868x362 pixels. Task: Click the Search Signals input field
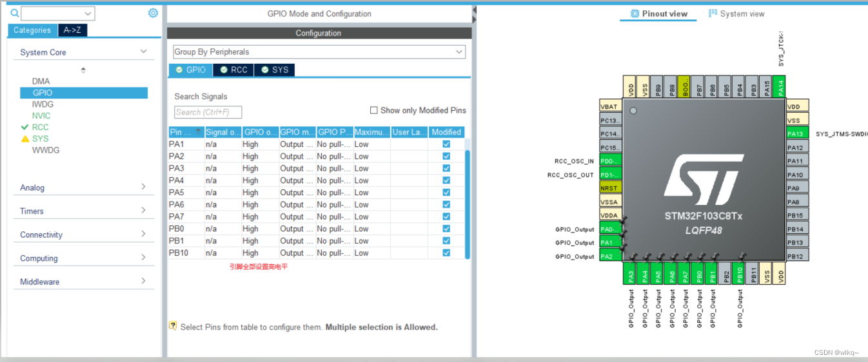pos(208,112)
